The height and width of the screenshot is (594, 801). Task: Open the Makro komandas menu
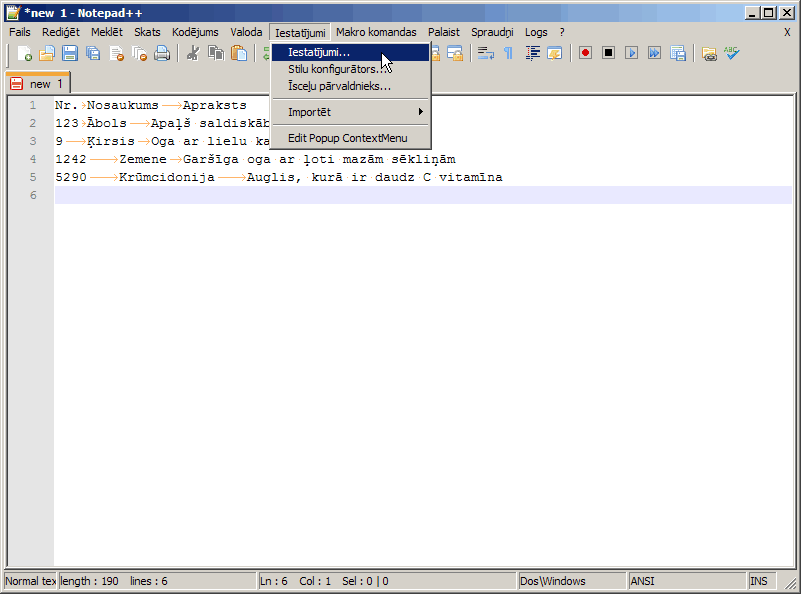pyautogui.click(x=376, y=32)
